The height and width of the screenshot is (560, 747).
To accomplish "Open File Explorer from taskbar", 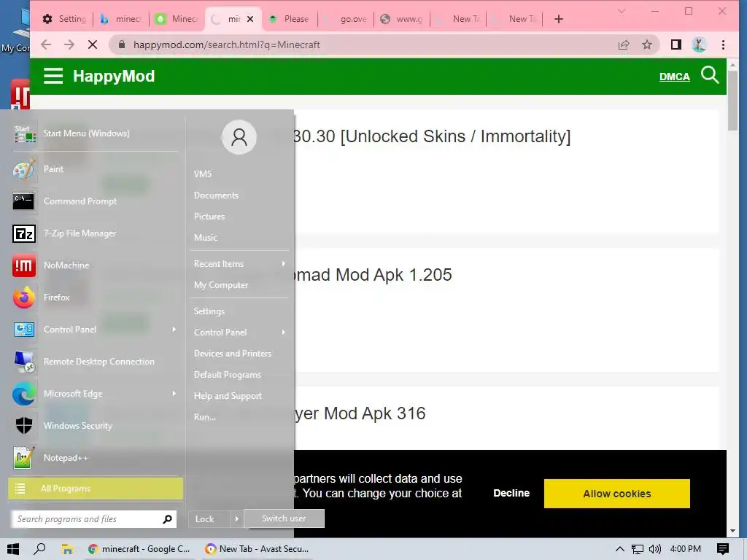I will coord(67,549).
